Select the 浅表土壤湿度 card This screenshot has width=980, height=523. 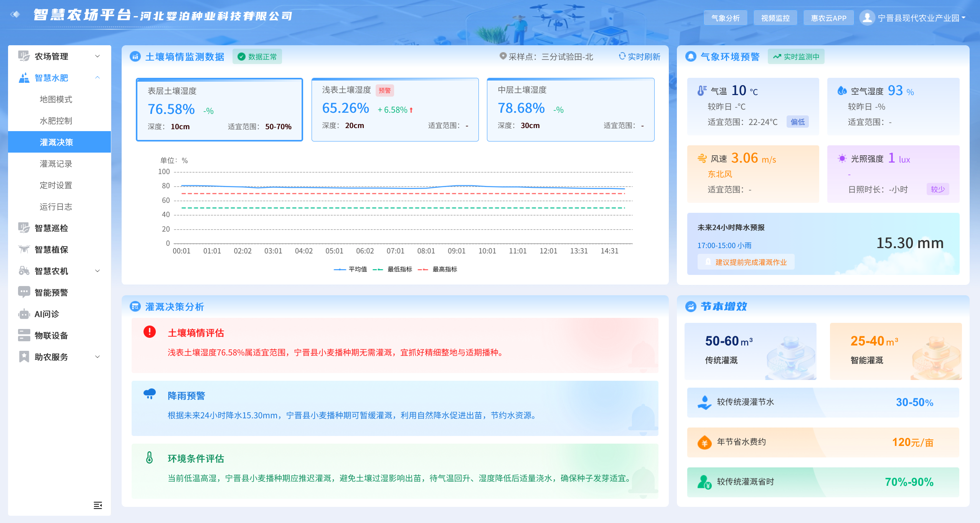point(395,110)
